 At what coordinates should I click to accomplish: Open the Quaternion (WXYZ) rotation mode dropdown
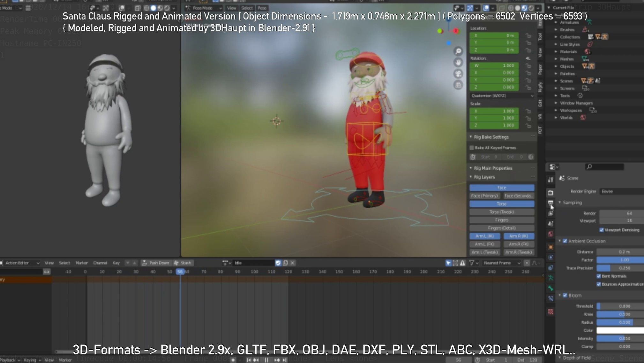tap(502, 96)
